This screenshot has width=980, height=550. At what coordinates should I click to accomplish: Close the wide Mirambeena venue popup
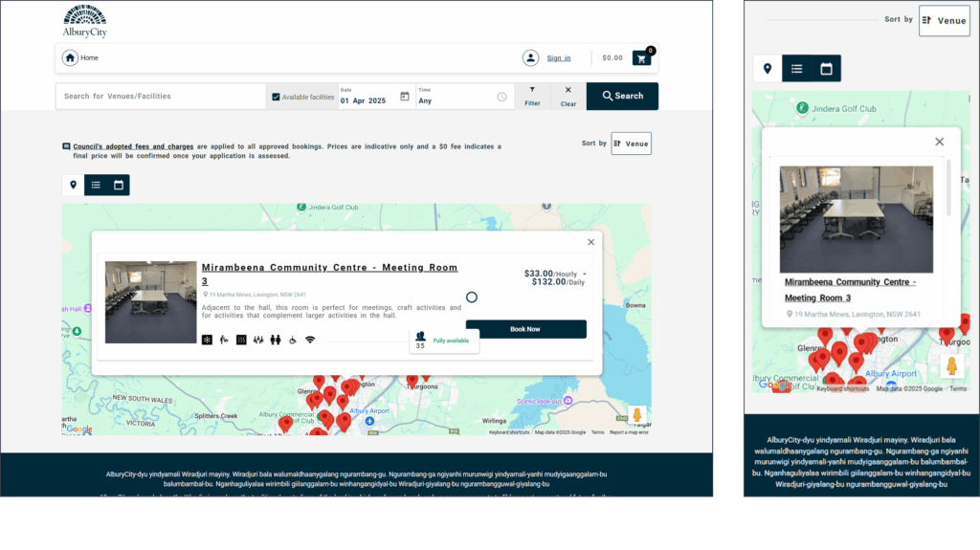click(x=590, y=242)
